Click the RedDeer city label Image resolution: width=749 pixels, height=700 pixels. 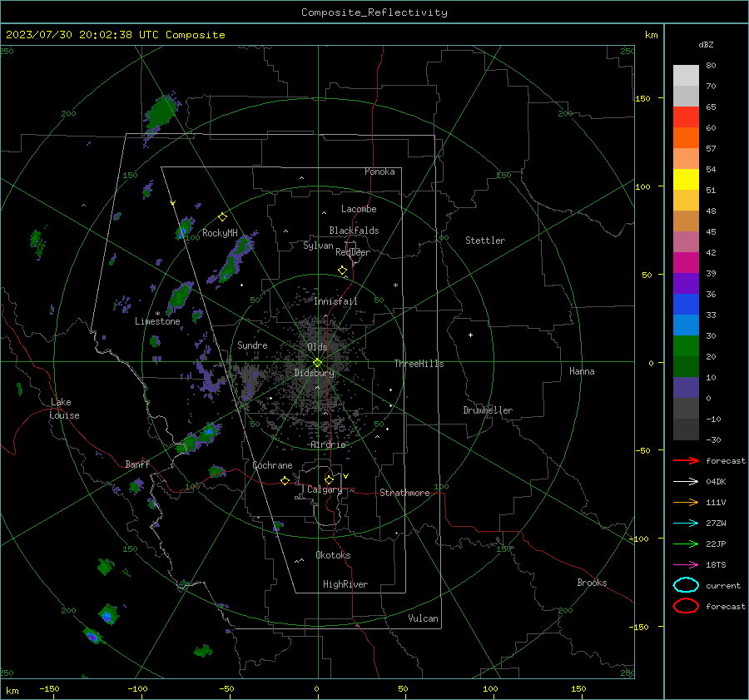[x=353, y=252]
